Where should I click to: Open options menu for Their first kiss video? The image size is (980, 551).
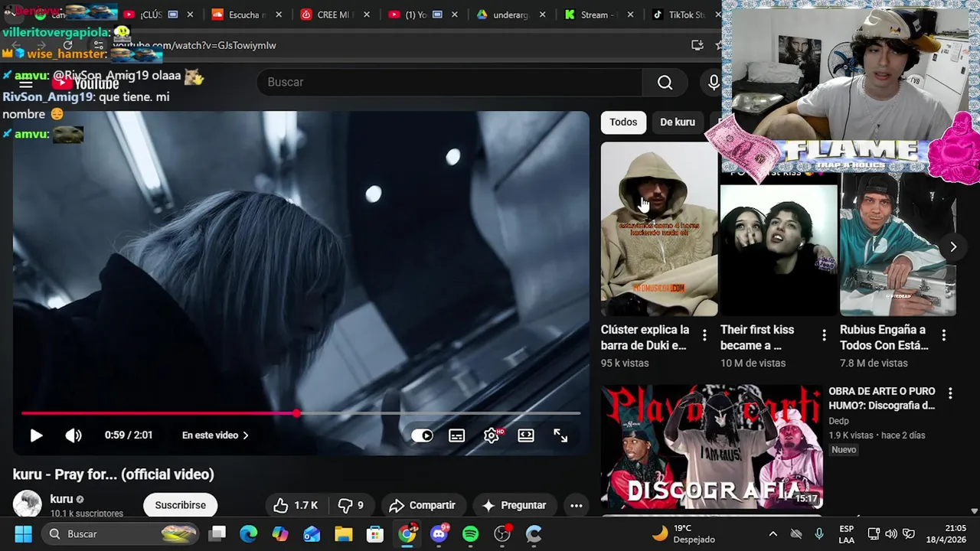coord(824,335)
